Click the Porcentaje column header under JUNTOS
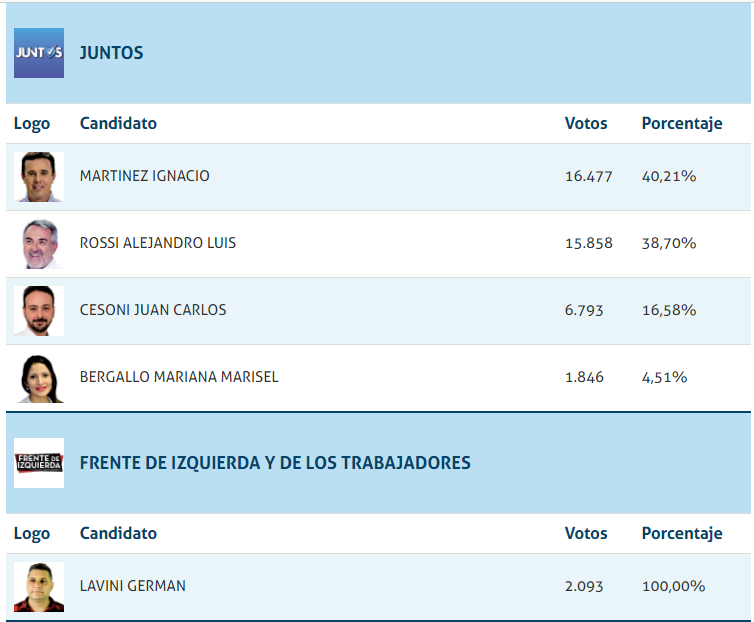 tap(682, 124)
